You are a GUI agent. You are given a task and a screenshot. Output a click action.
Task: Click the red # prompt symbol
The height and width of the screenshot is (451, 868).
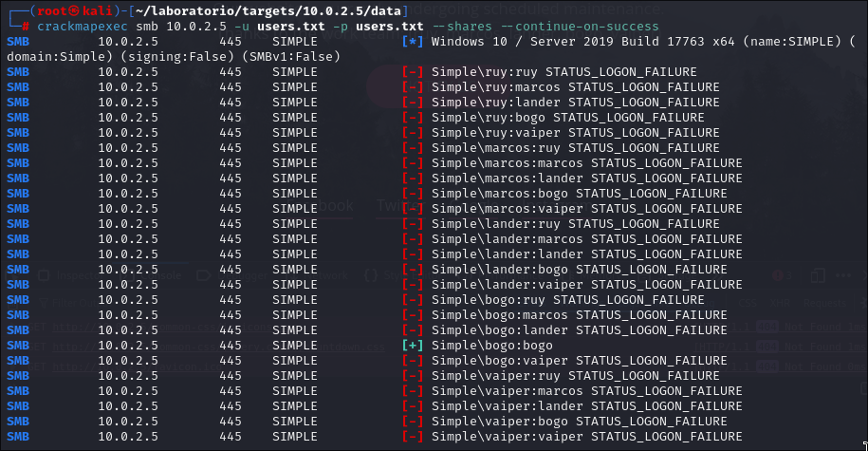[25, 27]
